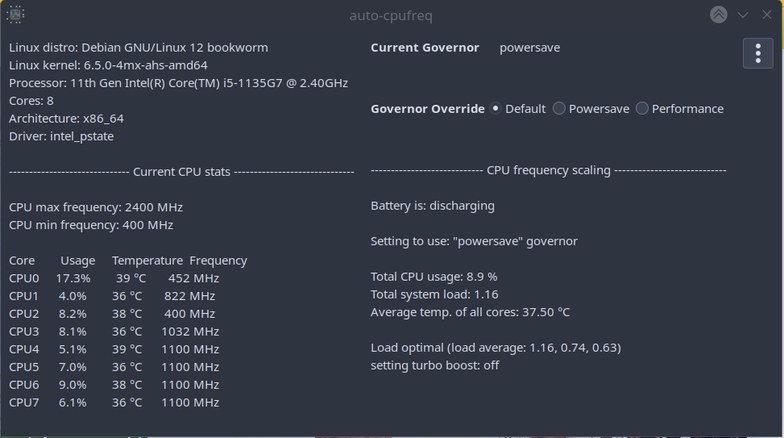Screen dimensions: 784x438
Task: Click the CPU0 stats row
Action: 114,278
